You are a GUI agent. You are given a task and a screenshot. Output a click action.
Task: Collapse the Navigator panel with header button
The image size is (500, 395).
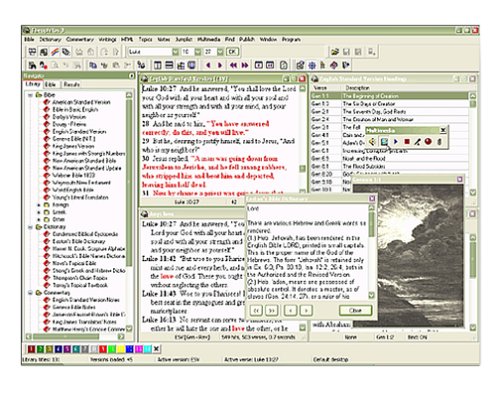click(131, 76)
